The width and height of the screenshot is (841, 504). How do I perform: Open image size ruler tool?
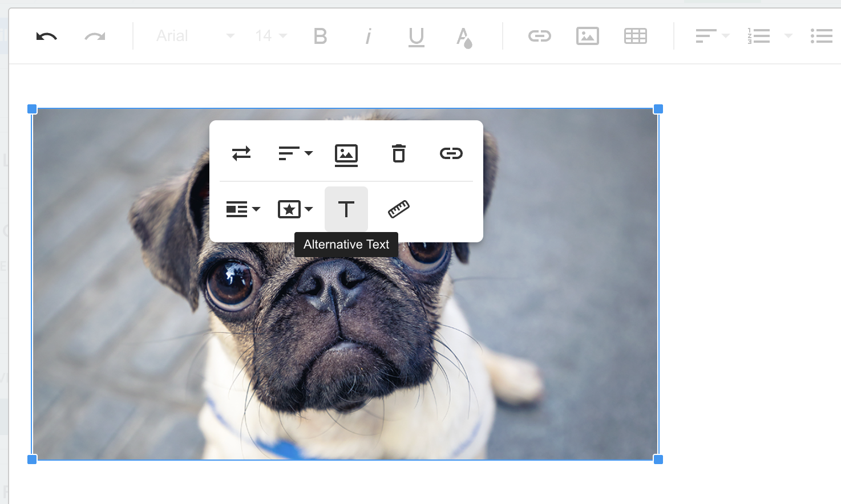399,209
